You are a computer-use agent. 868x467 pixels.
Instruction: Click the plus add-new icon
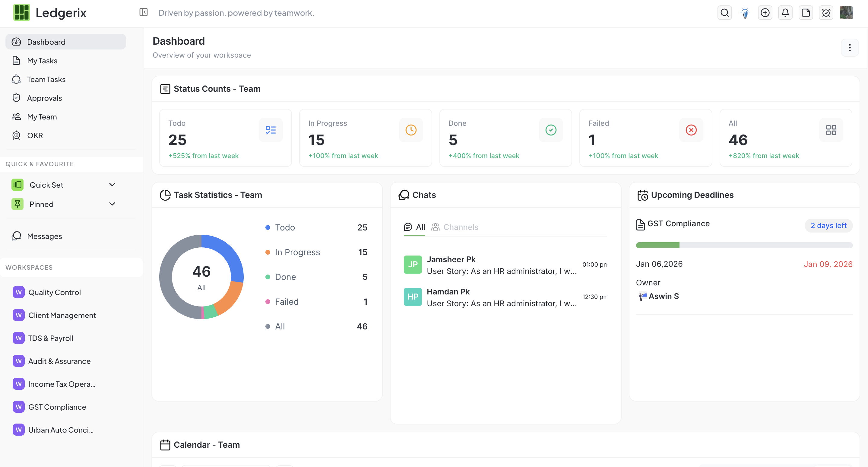pos(765,13)
